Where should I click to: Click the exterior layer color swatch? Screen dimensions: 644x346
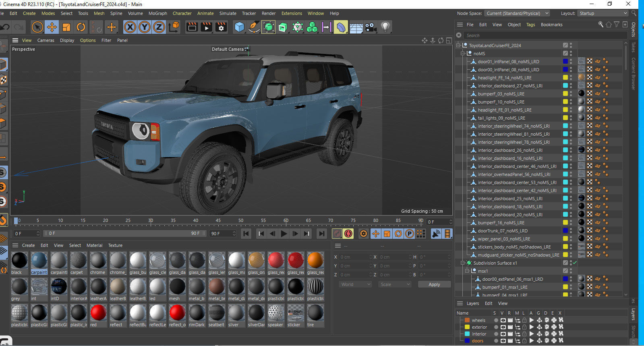[467, 327]
